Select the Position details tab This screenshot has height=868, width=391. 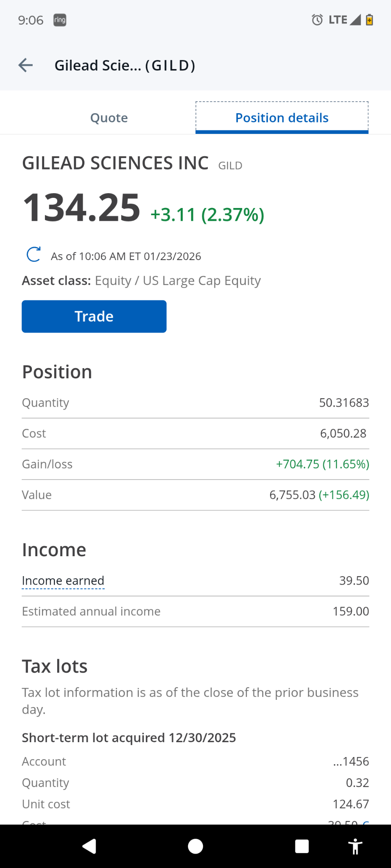[282, 118]
